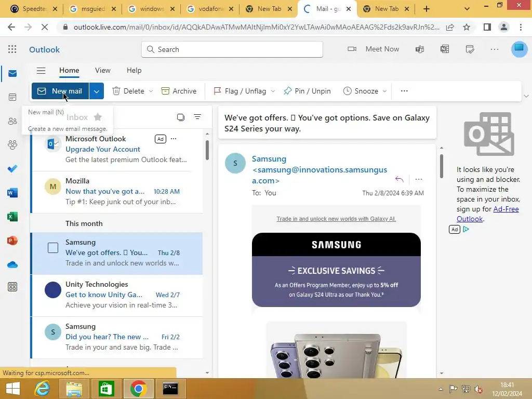The width and height of the screenshot is (532, 399).
Task: Open People in the left sidebar
Action: click(x=12, y=121)
